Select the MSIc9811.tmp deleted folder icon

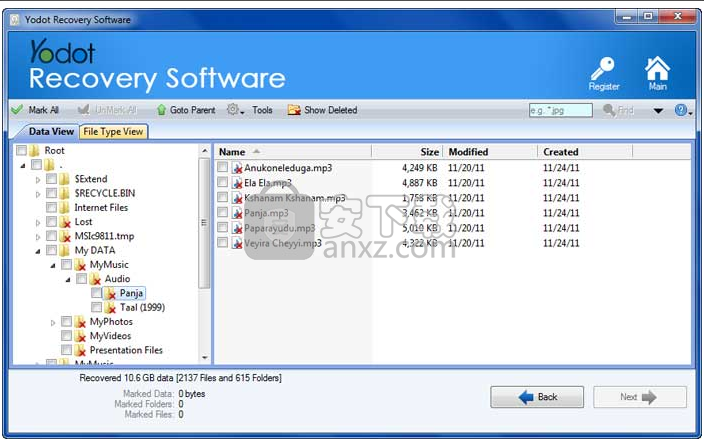[65, 236]
